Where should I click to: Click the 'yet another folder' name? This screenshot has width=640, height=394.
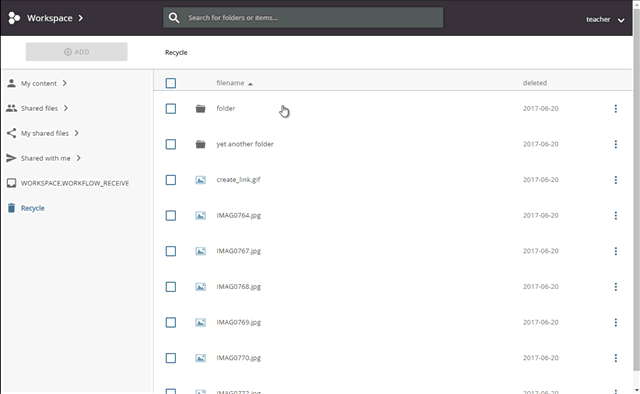(245, 144)
